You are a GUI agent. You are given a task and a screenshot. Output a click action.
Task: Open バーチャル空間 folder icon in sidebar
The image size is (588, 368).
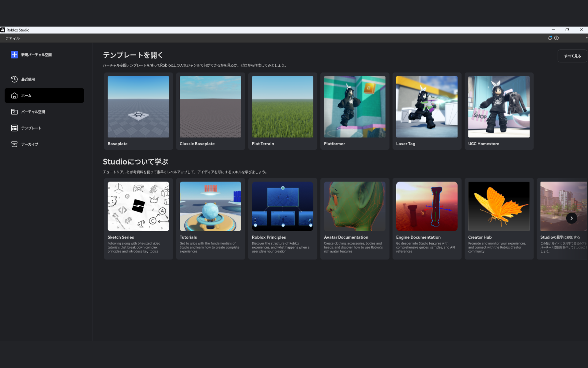(14, 112)
